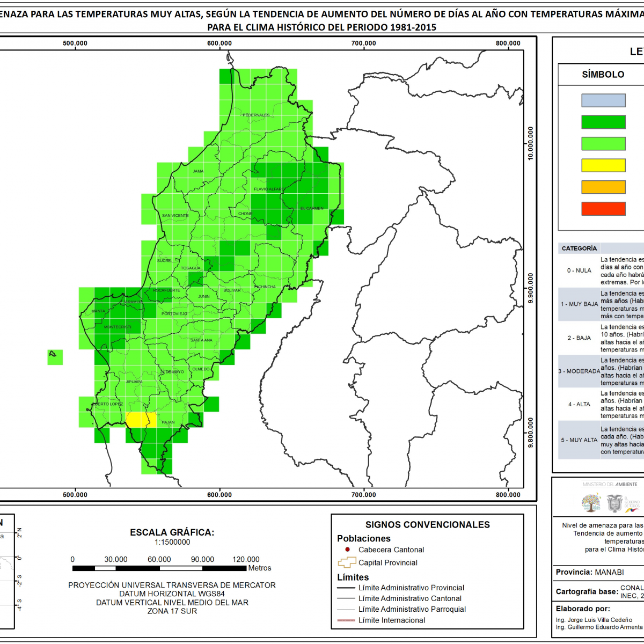Click the JAMA canton label
Viewport: 644px width, 644px height.
(198, 171)
